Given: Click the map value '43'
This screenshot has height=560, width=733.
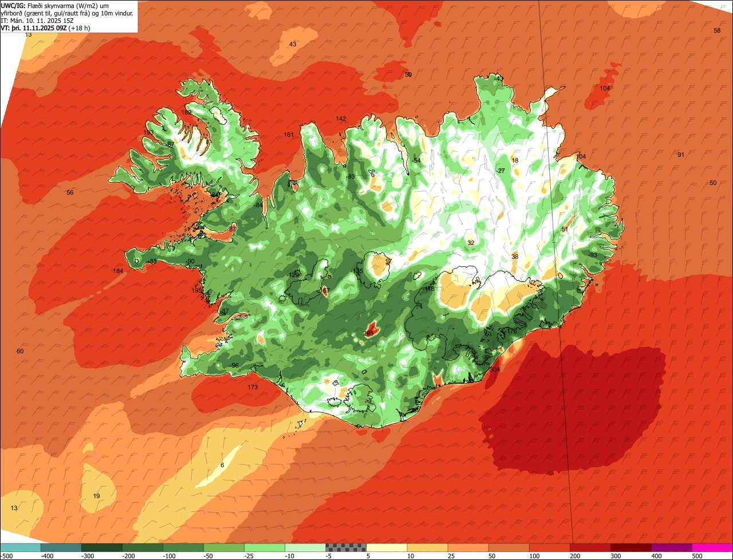Looking at the screenshot, I should pos(293,44).
